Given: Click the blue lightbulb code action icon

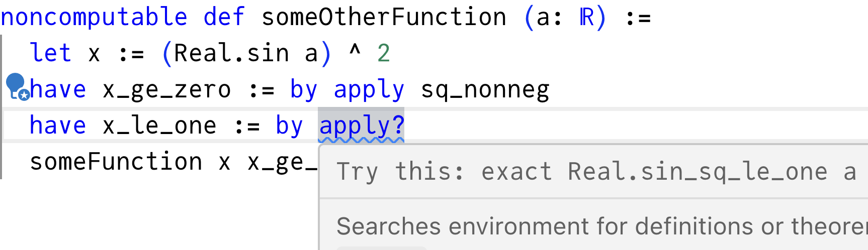Looking at the screenshot, I should coord(17,86).
